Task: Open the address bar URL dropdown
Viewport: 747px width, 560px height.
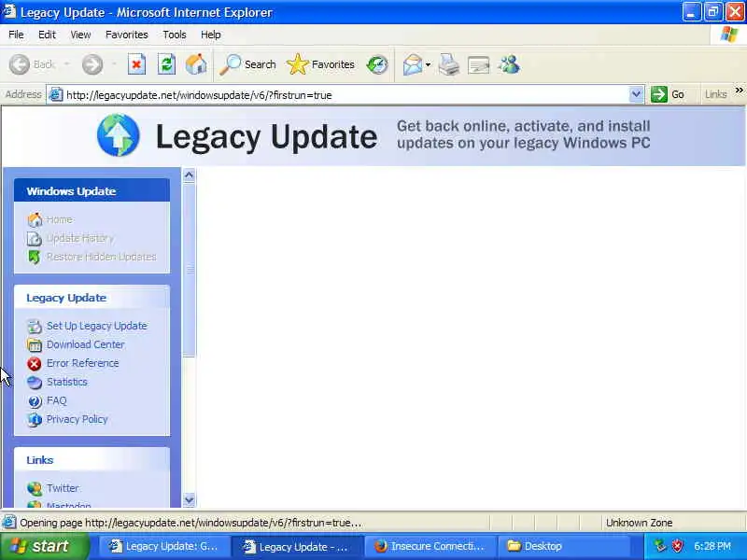Action: [x=636, y=94]
